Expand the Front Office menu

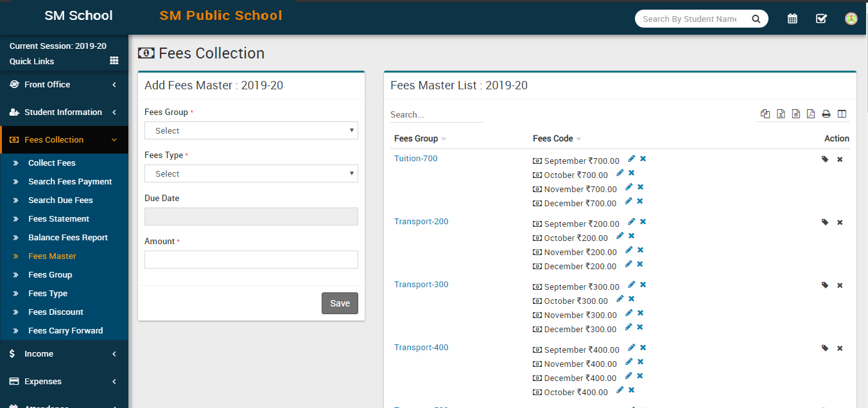64,84
